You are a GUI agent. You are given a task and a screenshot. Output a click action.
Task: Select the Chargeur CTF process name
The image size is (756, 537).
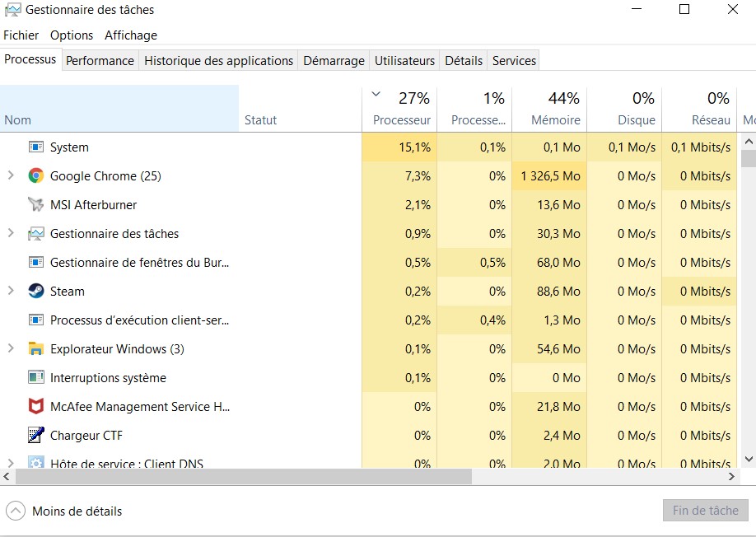tap(86, 436)
